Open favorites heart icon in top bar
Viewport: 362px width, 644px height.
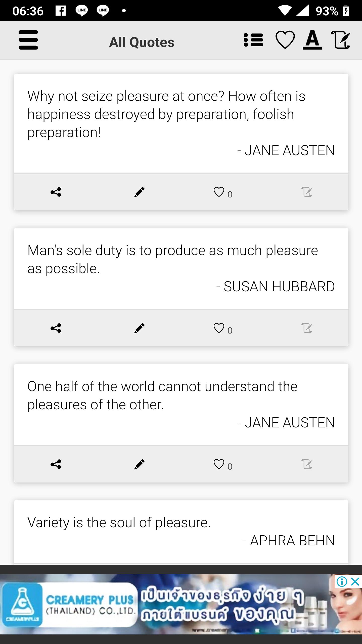tap(285, 40)
